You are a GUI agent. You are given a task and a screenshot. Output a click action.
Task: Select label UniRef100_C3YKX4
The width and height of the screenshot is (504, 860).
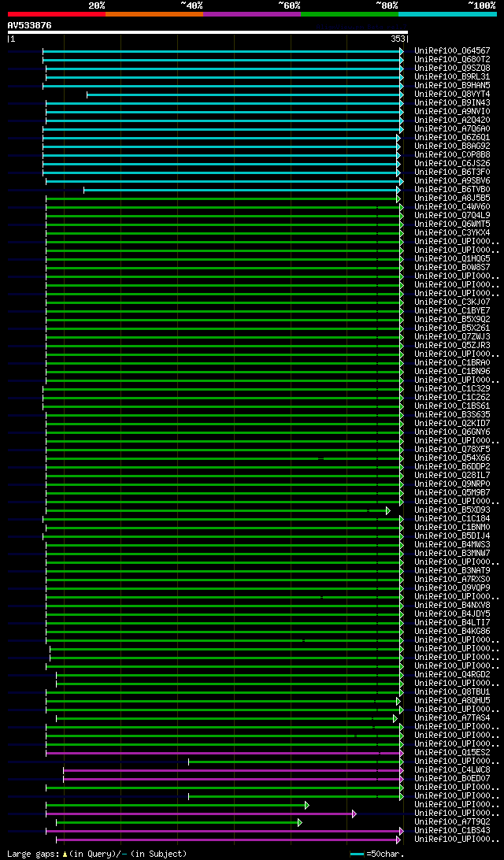click(x=453, y=232)
